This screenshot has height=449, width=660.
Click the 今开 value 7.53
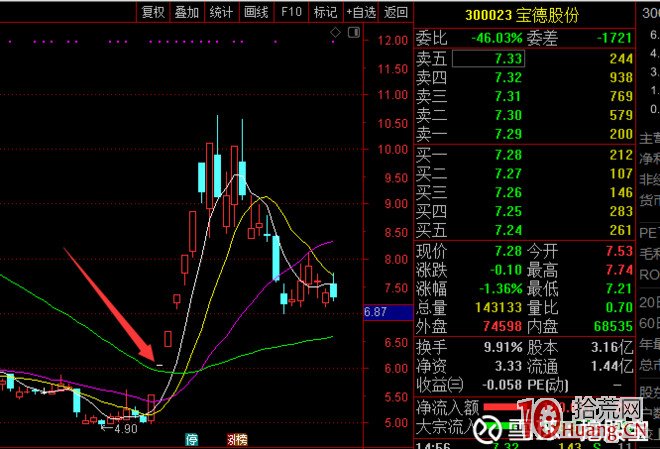[619, 251]
